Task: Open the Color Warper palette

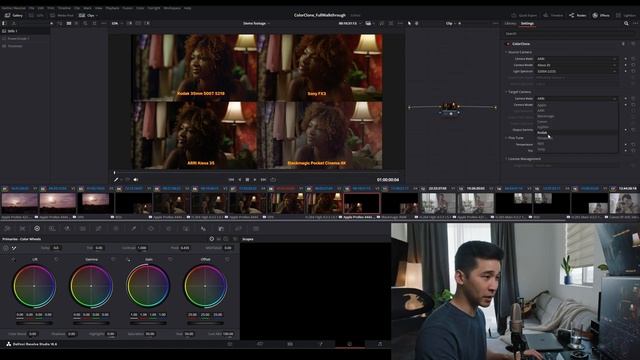Action: tap(116, 229)
